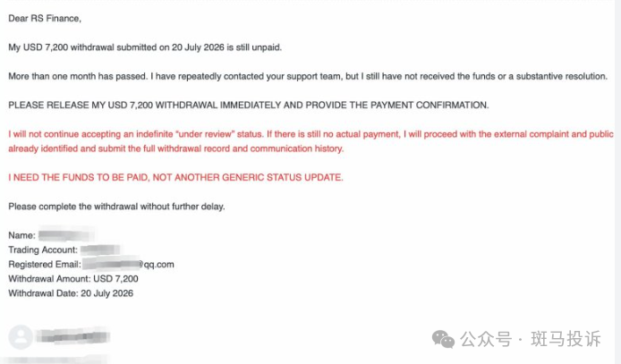The width and height of the screenshot is (621, 364).
Task: Click the red "already identified and submit" line
Action: click(176, 148)
